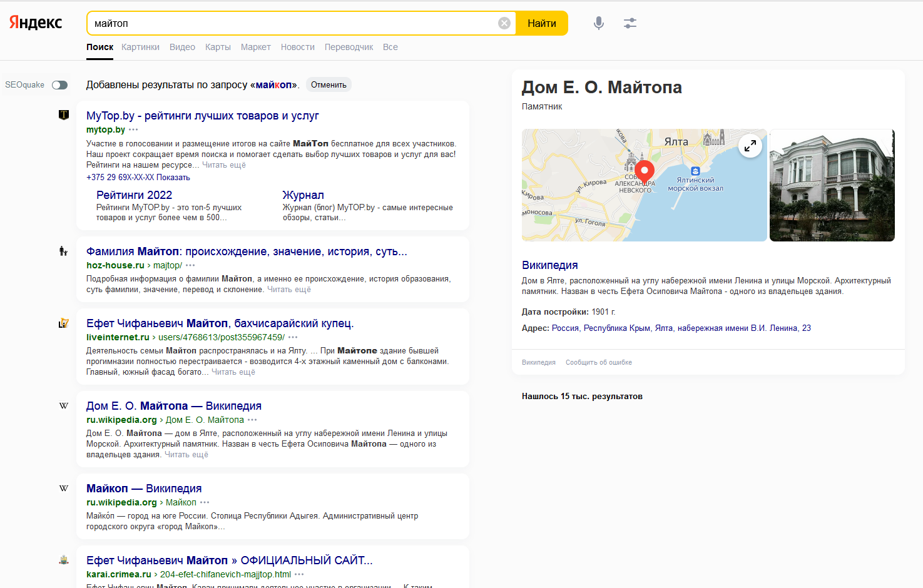The height and width of the screenshot is (588, 923).
Task: Open search settings slider icon
Action: 630,23
